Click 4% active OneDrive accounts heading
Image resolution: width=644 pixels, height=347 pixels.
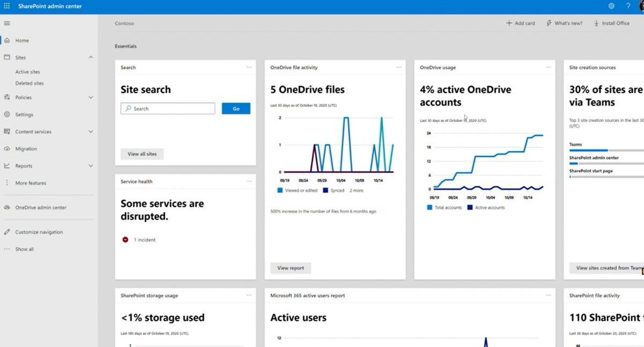click(466, 96)
